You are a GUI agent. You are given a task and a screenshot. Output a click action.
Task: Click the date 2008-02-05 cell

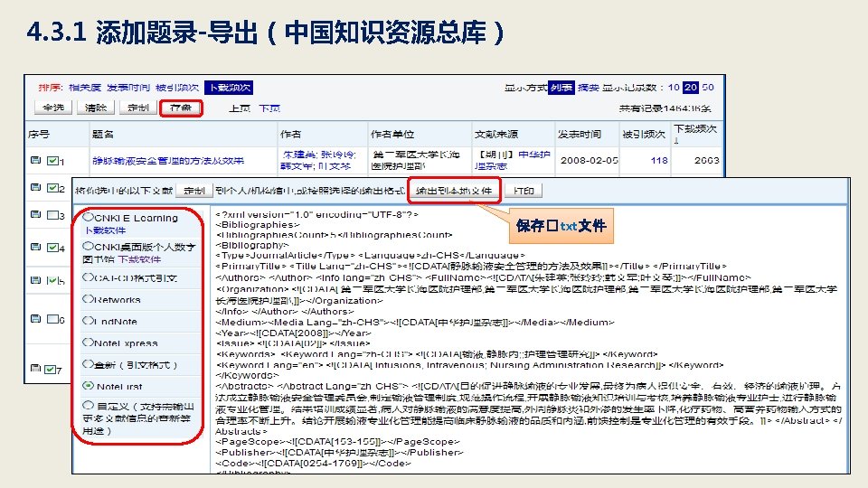(589, 161)
